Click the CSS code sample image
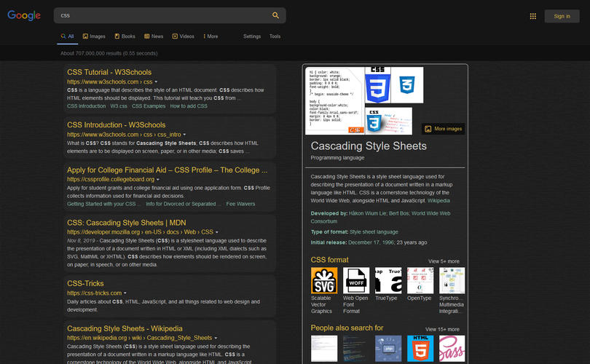The width and height of the screenshot is (590, 364). click(334, 100)
